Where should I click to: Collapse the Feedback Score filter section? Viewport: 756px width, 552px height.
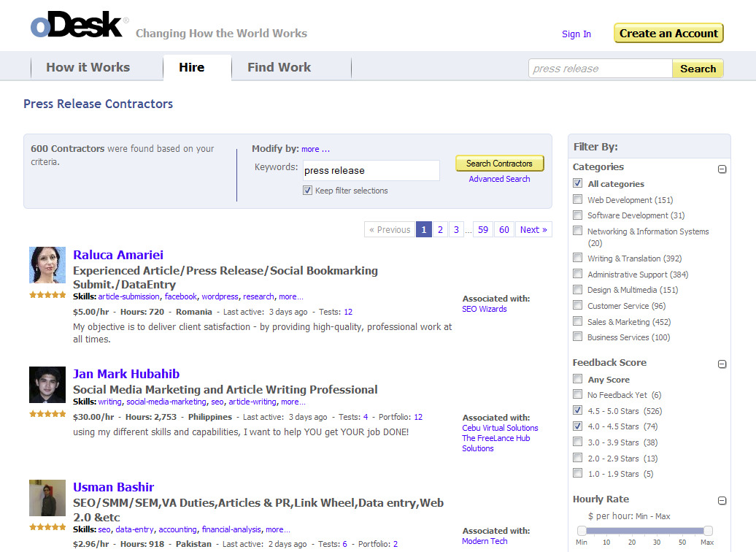(722, 364)
